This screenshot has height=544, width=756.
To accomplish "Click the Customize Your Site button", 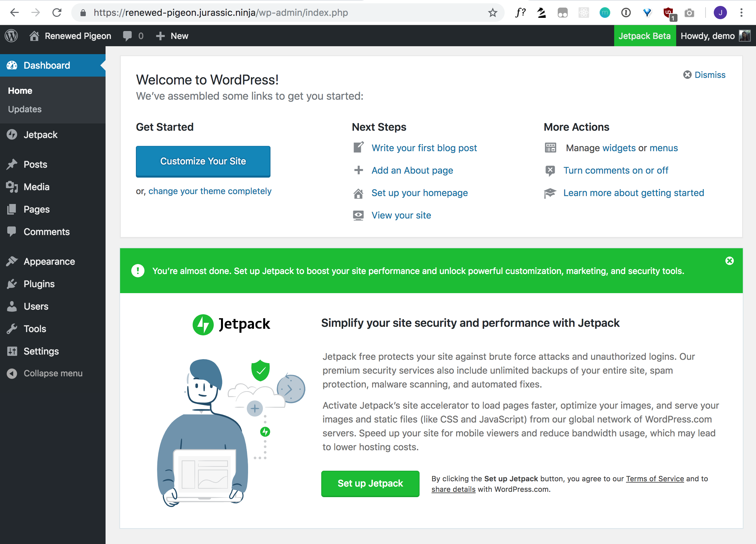I will pos(203,161).
